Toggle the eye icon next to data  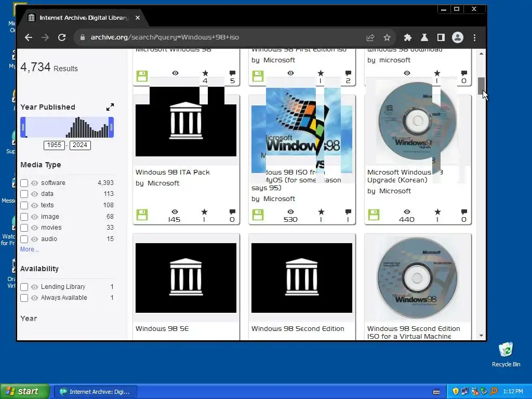pos(35,194)
